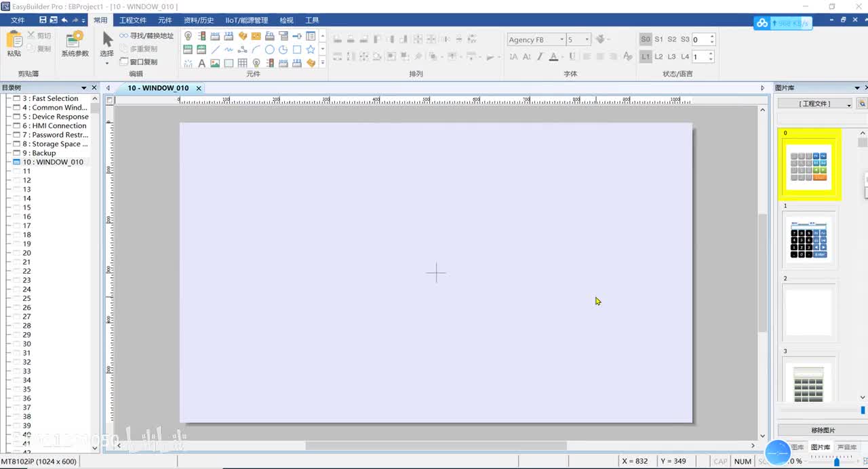This screenshot has width=868, height=469.
Task: Open the 图片库 panel dropdown arrow
Action: pyautogui.click(x=857, y=88)
